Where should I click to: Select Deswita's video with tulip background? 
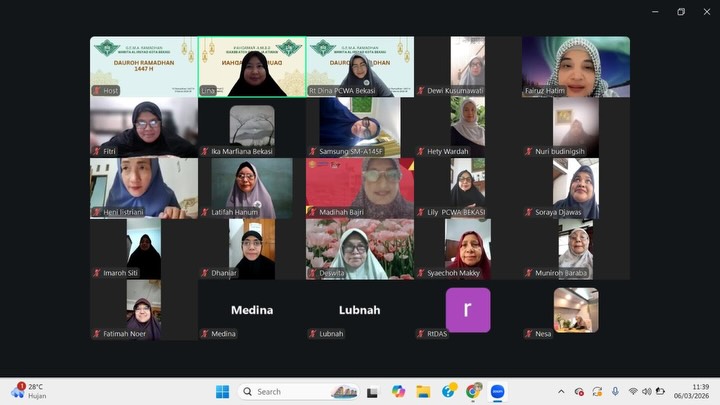pyautogui.click(x=360, y=249)
